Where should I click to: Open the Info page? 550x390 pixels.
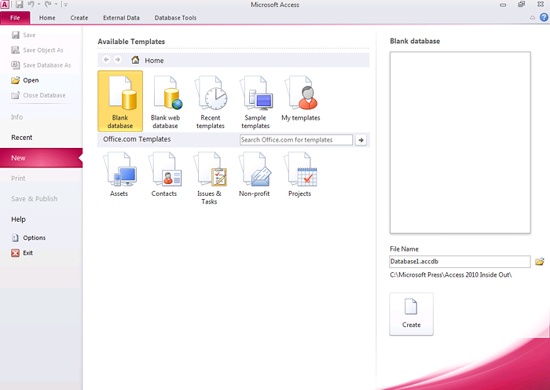point(17,117)
